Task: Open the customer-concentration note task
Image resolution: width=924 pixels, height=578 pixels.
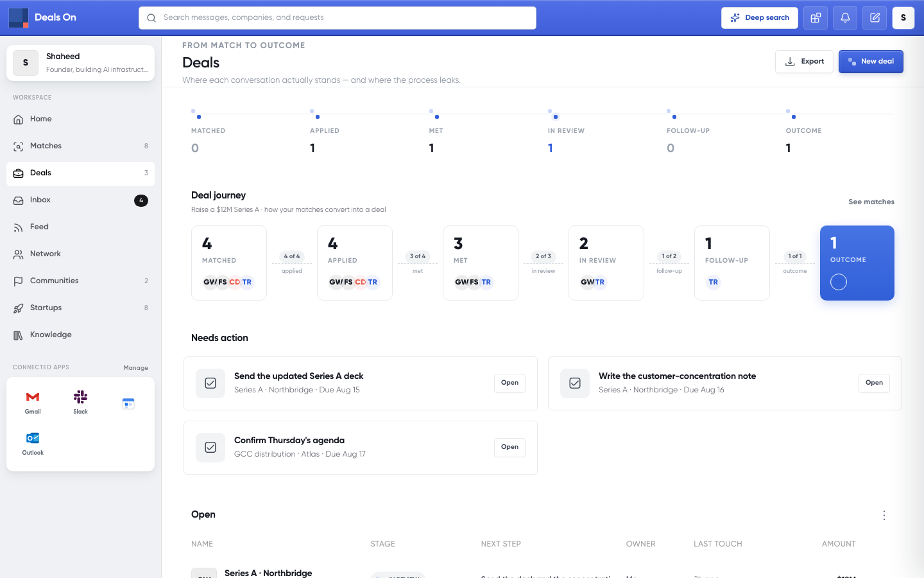Action: pyautogui.click(x=874, y=383)
